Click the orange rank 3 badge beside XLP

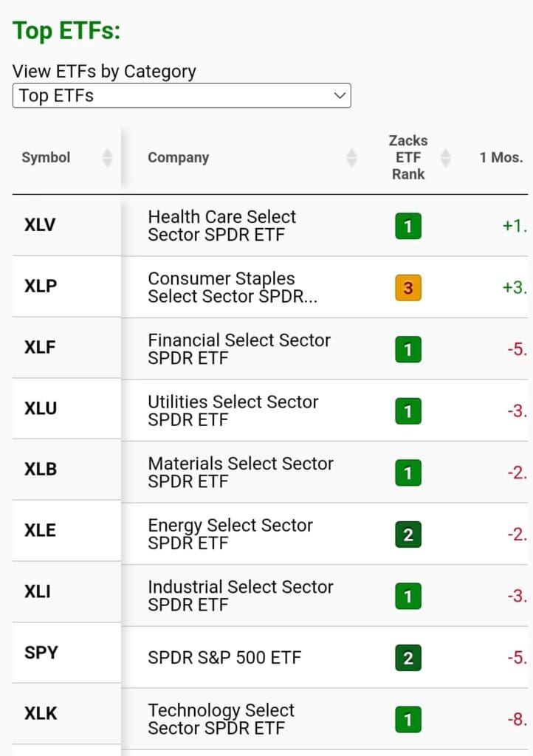pyautogui.click(x=408, y=288)
